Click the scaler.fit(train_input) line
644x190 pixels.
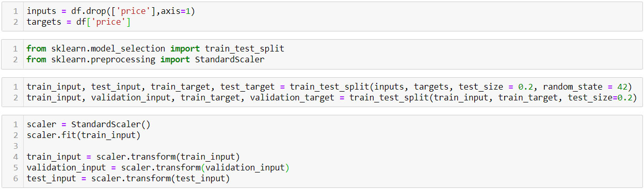point(84,135)
